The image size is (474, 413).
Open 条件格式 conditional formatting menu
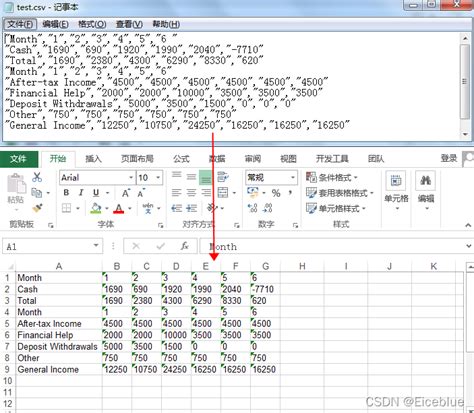point(332,177)
